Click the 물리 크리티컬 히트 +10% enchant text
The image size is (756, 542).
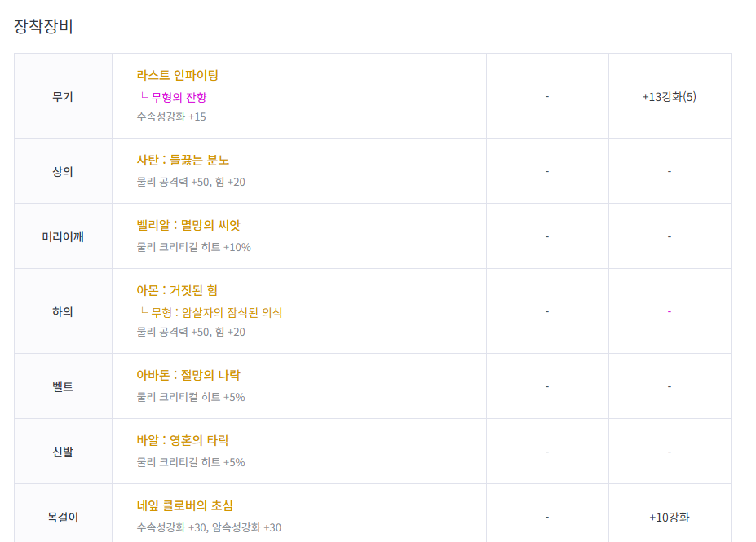point(194,247)
